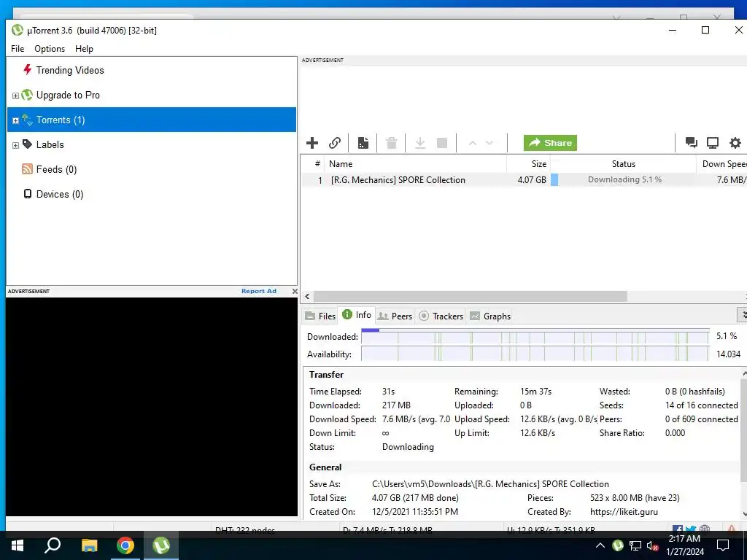Image resolution: width=747 pixels, height=560 pixels.
Task: Open the chat bubbles toolbar icon
Action: 691,142
